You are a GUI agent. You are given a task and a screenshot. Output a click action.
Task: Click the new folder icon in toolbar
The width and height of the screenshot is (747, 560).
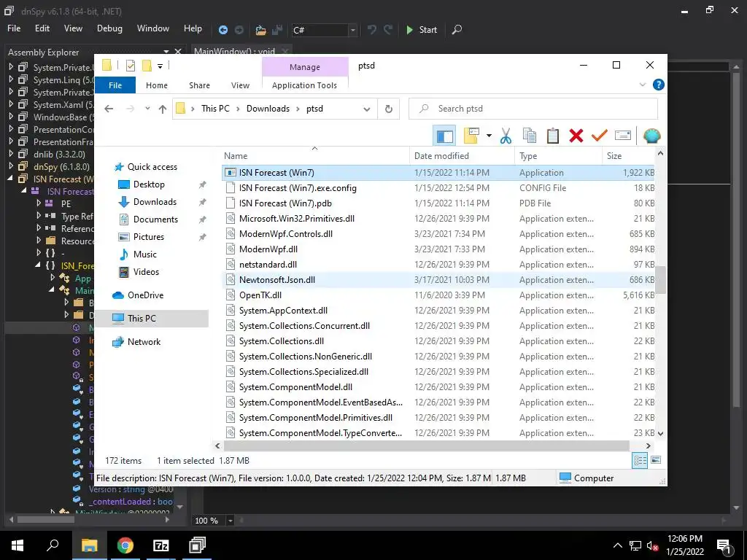[x=471, y=136]
